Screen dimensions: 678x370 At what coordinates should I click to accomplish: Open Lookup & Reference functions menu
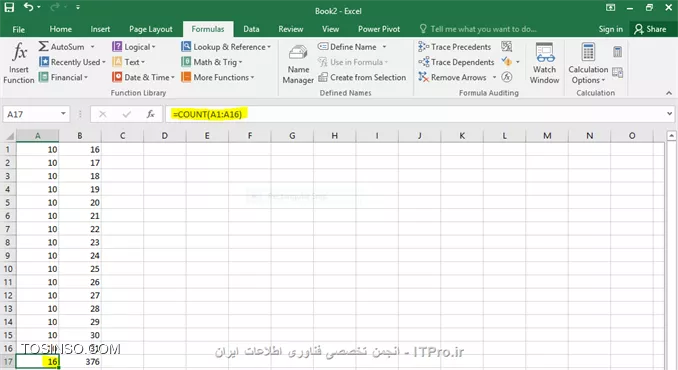tap(226, 47)
